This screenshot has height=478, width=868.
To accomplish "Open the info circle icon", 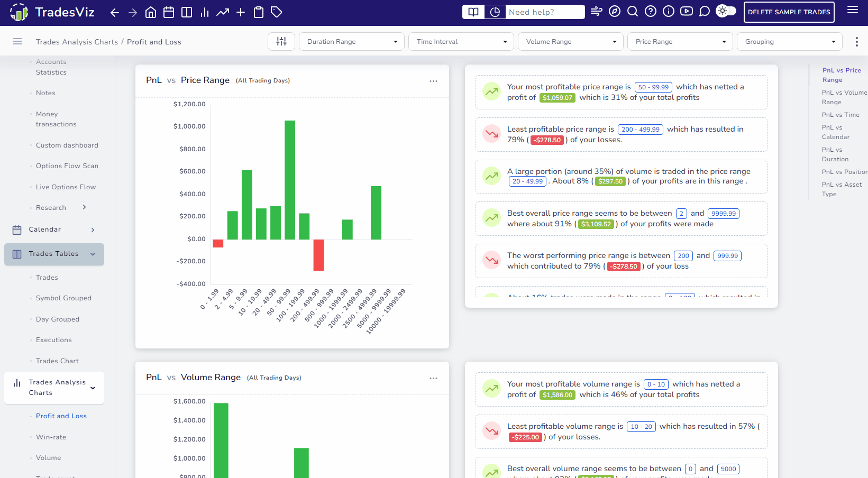I will tap(669, 12).
